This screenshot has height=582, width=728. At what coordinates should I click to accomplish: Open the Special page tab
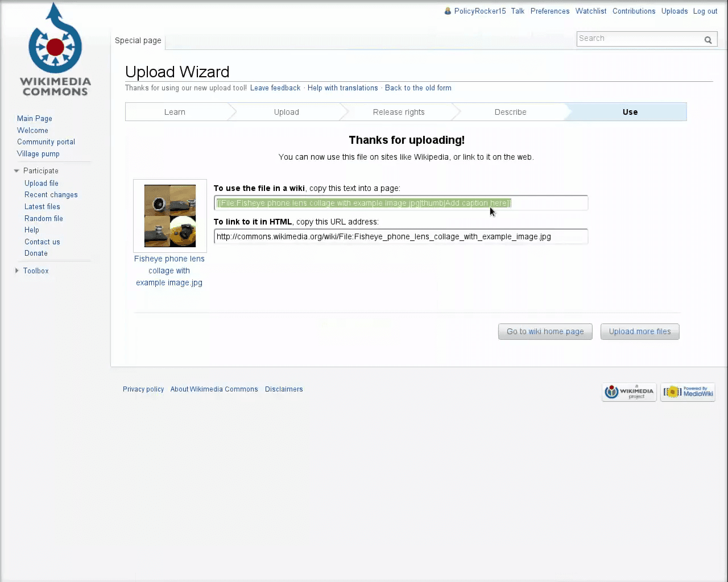138,40
